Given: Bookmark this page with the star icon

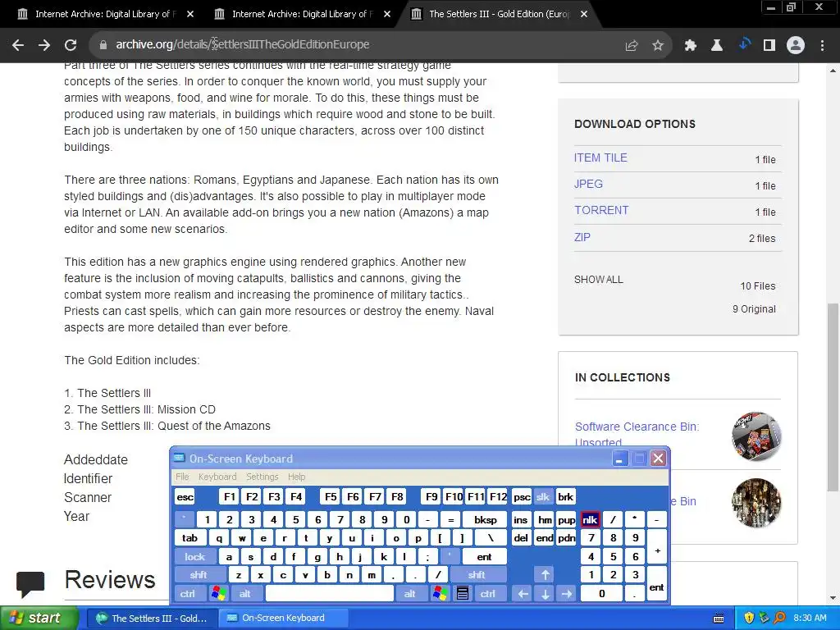Looking at the screenshot, I should [658, 46].
